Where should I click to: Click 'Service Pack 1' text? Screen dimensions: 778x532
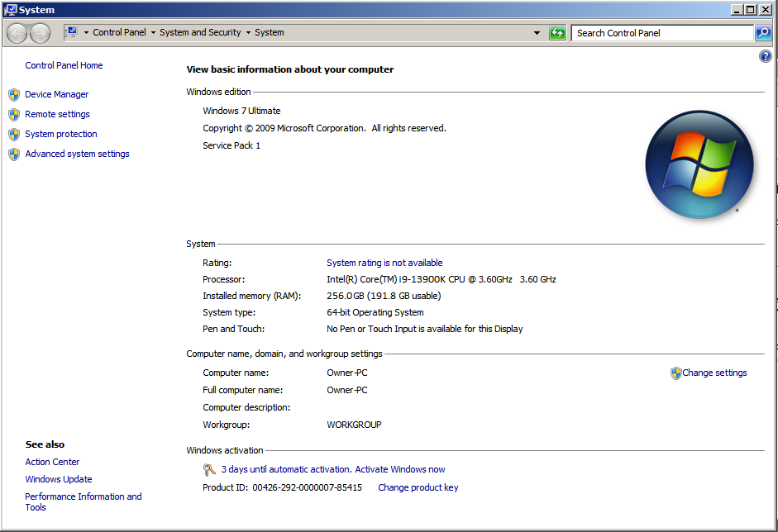pyautogui.click(x=231, y=145)
